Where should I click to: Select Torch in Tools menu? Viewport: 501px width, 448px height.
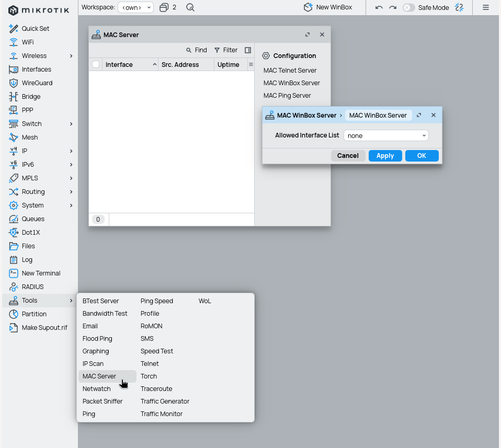(149, 376)
